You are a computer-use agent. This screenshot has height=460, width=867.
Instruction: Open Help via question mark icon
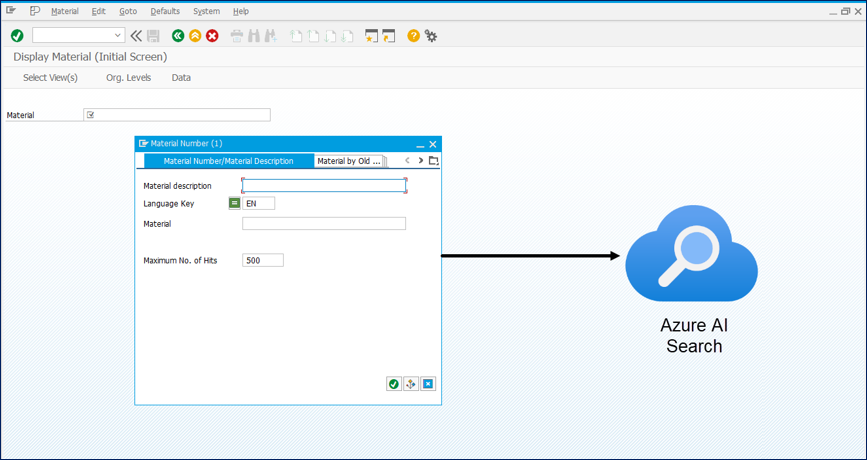coord(414,36)
